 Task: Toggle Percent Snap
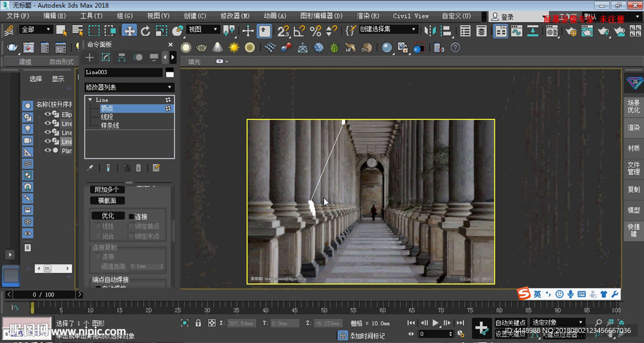[x=316, y=31]
